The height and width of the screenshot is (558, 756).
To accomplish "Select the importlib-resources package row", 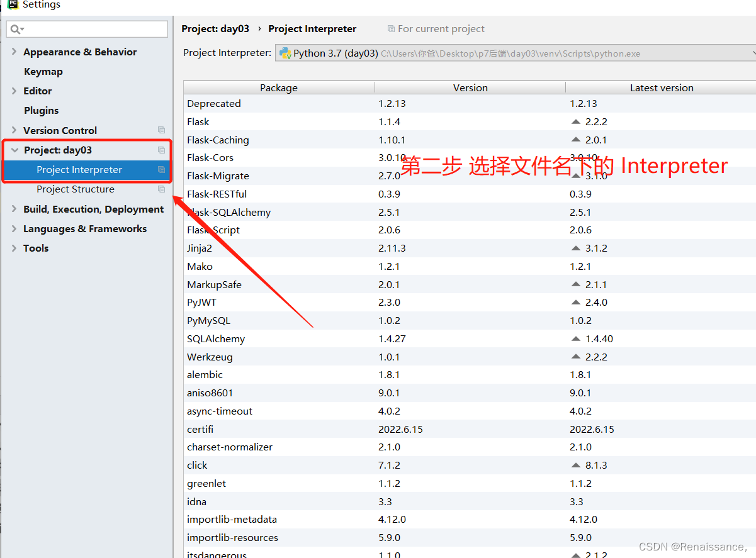I will pos(470,537).
